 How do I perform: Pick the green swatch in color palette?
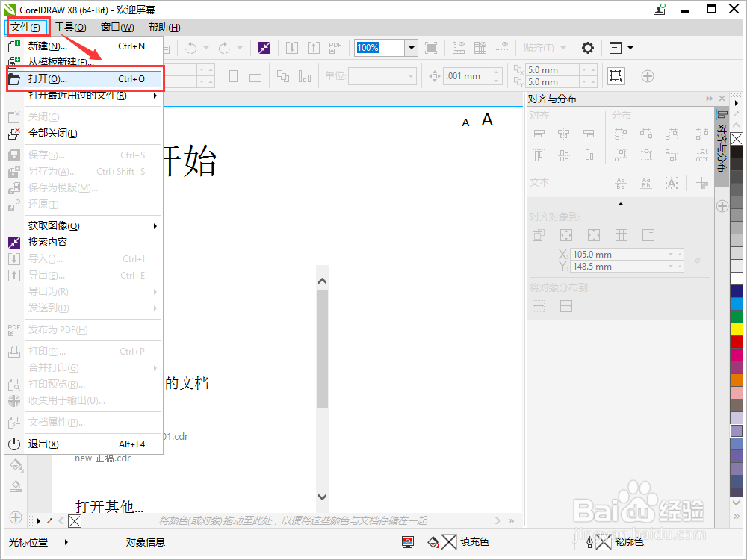click(737, 316)
